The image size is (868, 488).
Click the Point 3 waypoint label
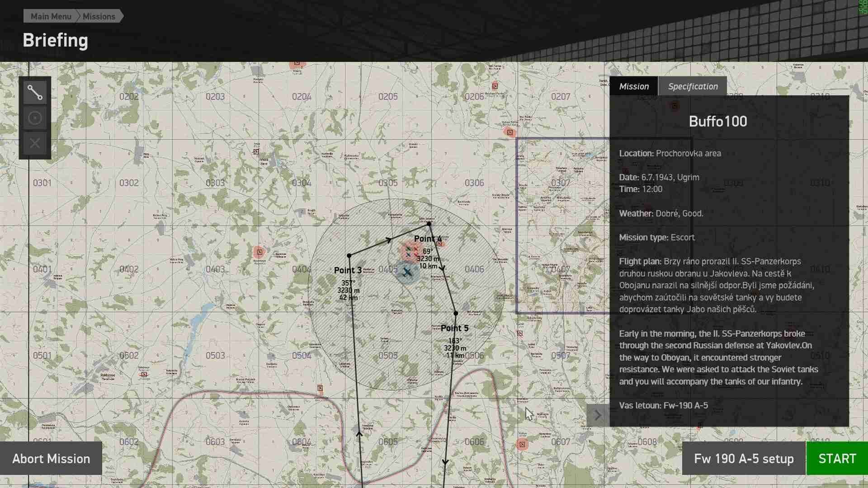(x=348, y=270)
